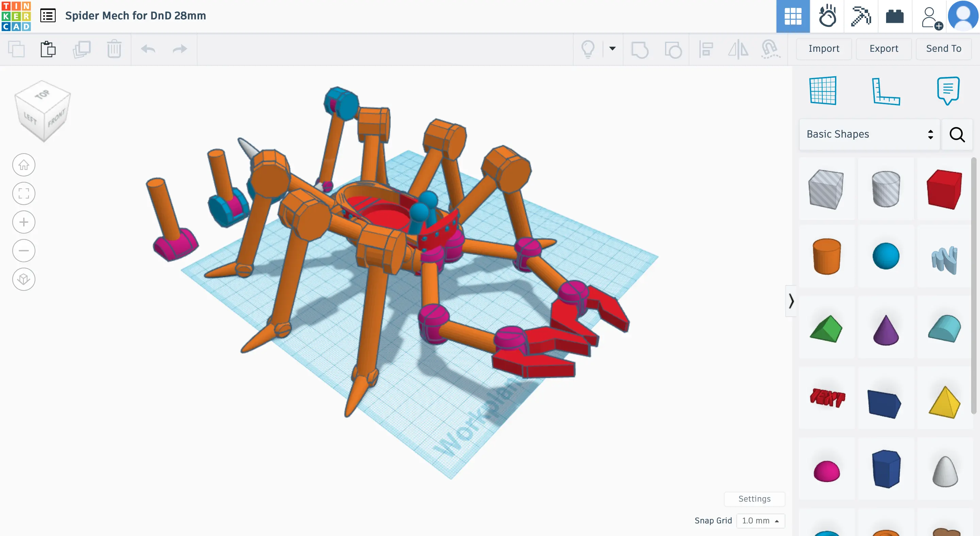Click the Duplicate and repeat icon
This screenshot has width=980, height=536.
[x=82, y=49]
